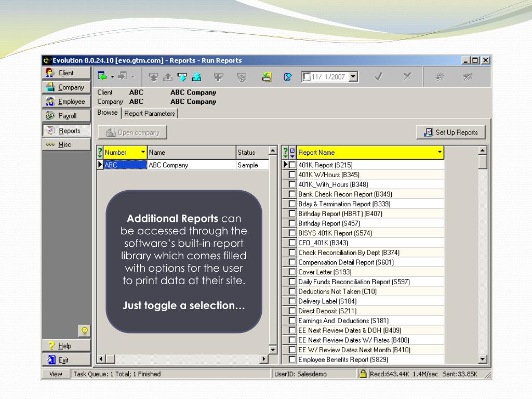This screenshot has height=399, width=532.
Task: Open the Client section in sidebar
Action: tap(66, 73)
